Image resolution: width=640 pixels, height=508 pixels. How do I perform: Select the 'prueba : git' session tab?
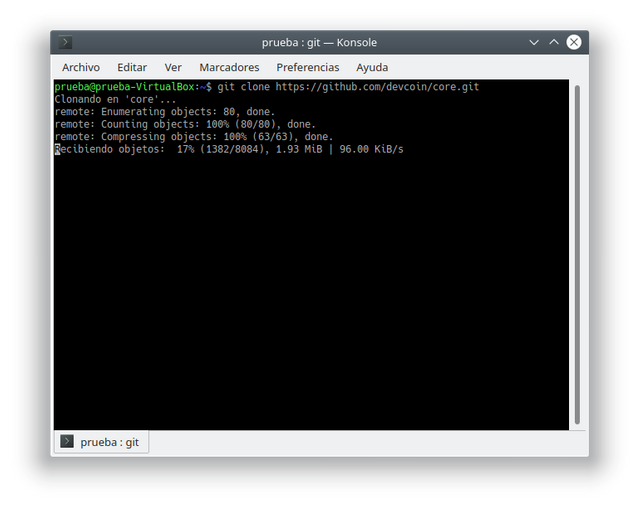point(101,441)
